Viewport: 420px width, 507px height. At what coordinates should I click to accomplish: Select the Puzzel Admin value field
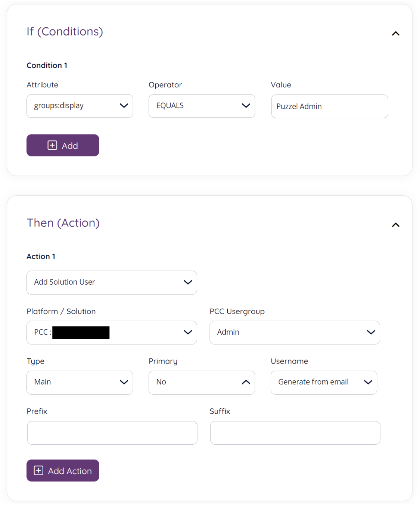[329, 106]
